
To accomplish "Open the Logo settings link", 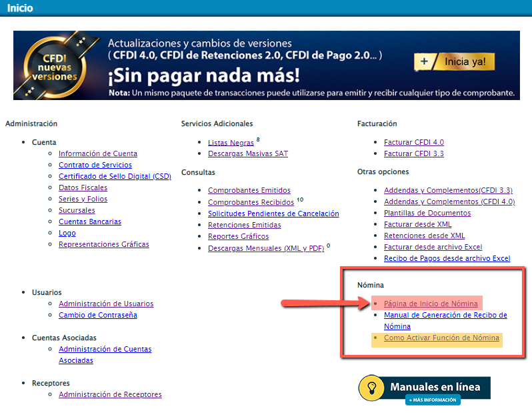I will 67,233.
